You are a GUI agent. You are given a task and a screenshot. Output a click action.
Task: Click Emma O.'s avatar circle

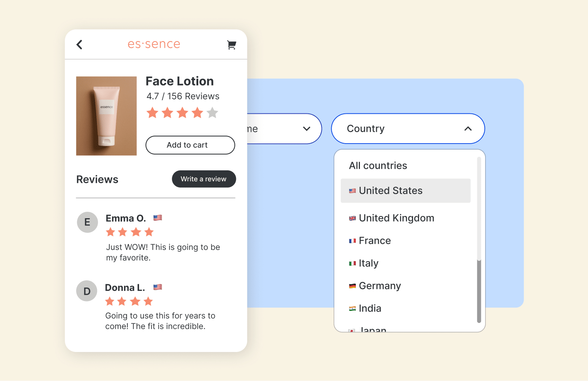(x=87, y=222)
